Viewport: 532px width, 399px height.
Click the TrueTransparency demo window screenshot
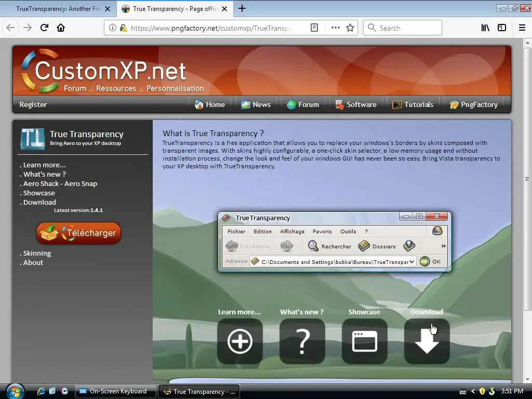(x=335, y=241)
